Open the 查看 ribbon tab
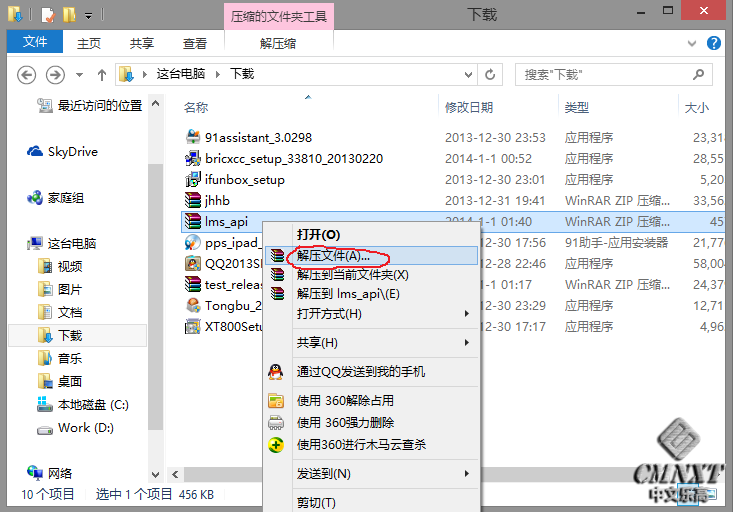The image size is (733, 512). tap(195, 43)
